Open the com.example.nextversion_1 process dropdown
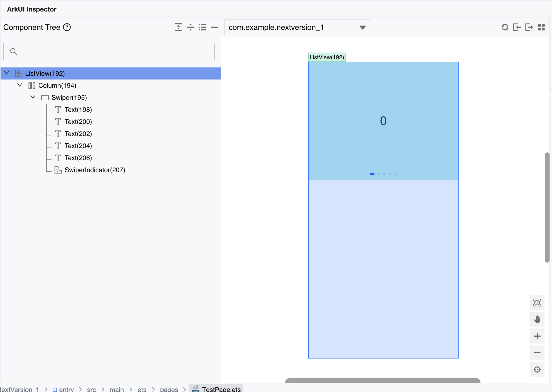This screenshot has height=392, width=552. [x=297, y=27]
